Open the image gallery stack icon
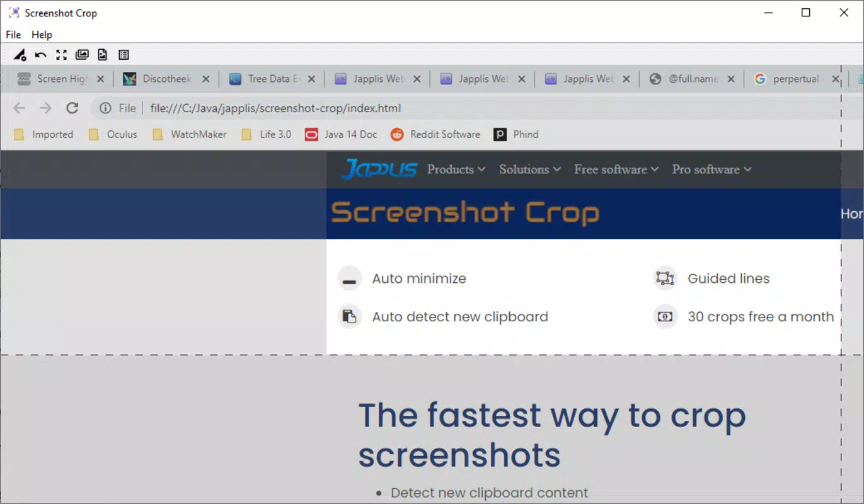Viewport: 864px width, 504px height. [x=82, y=55]
